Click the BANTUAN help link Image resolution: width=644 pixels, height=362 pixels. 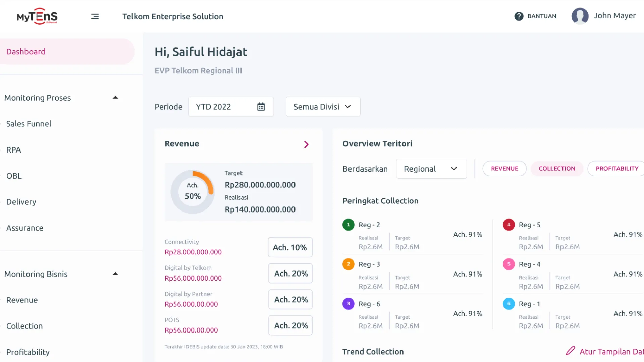pyautogui.click(x=542, y=16)
